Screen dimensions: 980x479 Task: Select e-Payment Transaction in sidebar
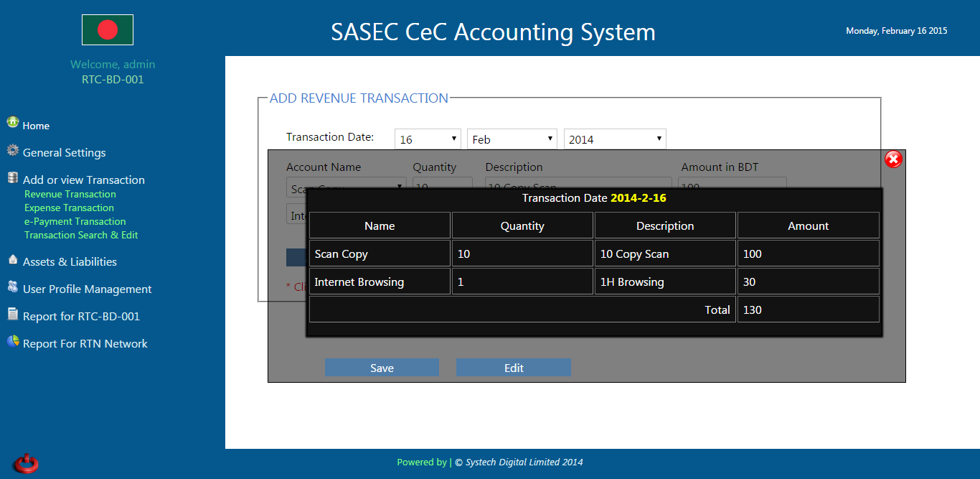75,221
